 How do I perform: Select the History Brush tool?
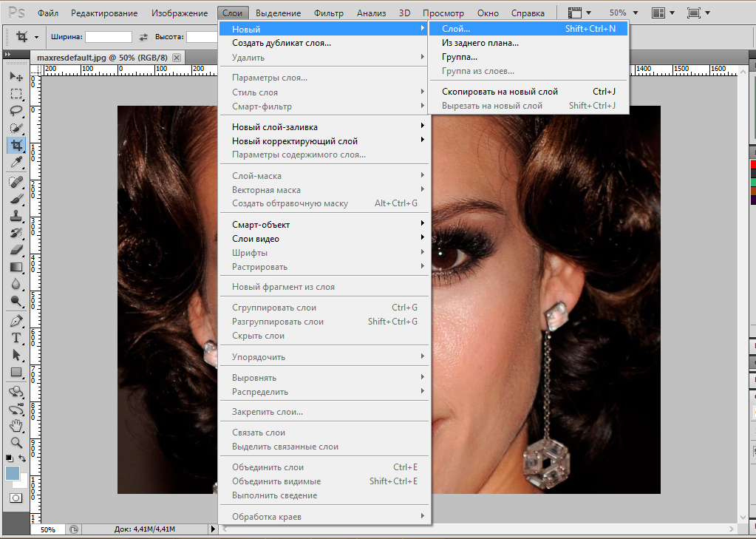tap(16, 233)
